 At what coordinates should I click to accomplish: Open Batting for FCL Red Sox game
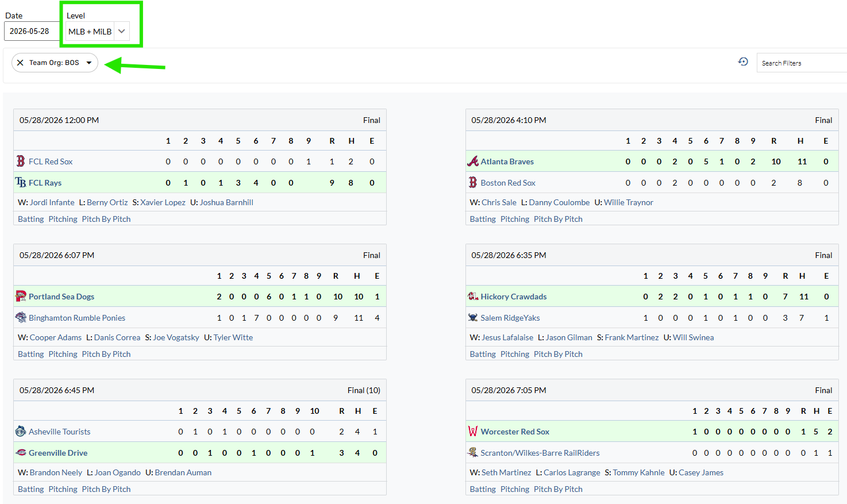31,219
